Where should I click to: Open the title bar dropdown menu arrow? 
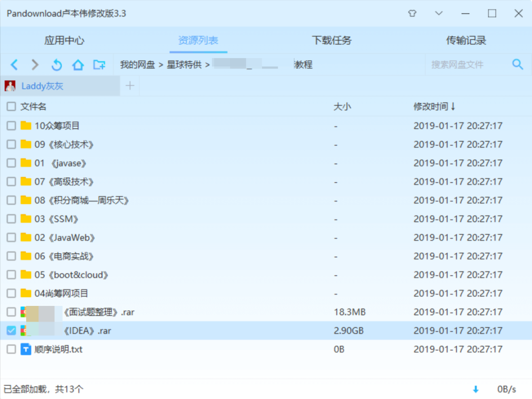pos(439,14)
